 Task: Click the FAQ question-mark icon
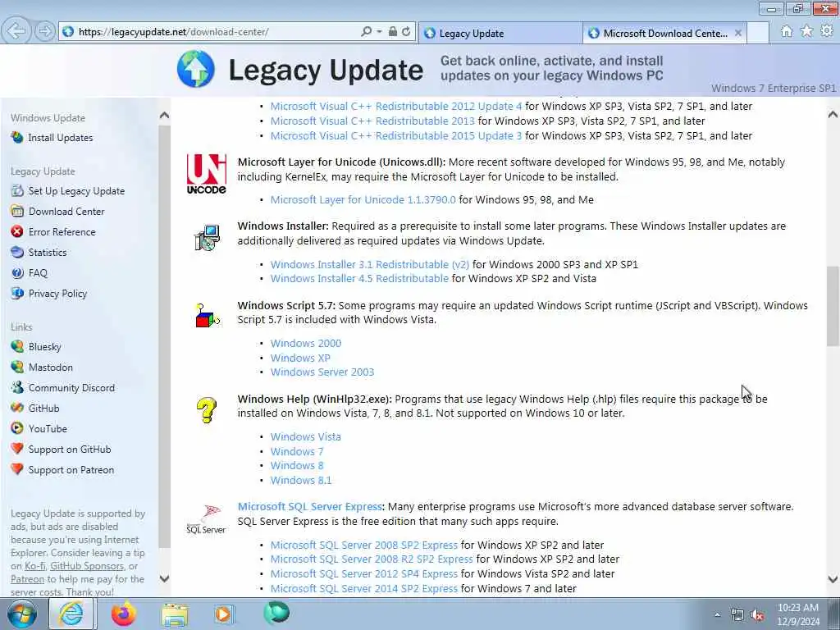coord(17,272)
